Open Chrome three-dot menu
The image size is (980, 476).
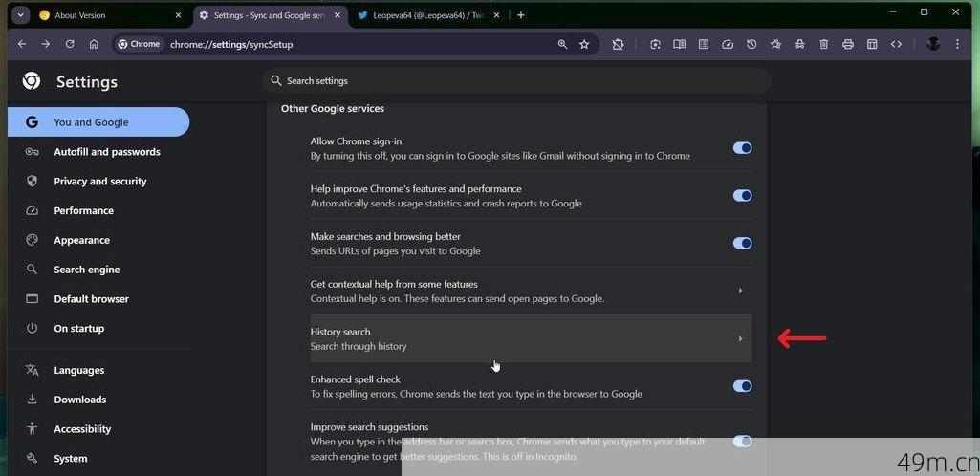click(x=957, y=44)
